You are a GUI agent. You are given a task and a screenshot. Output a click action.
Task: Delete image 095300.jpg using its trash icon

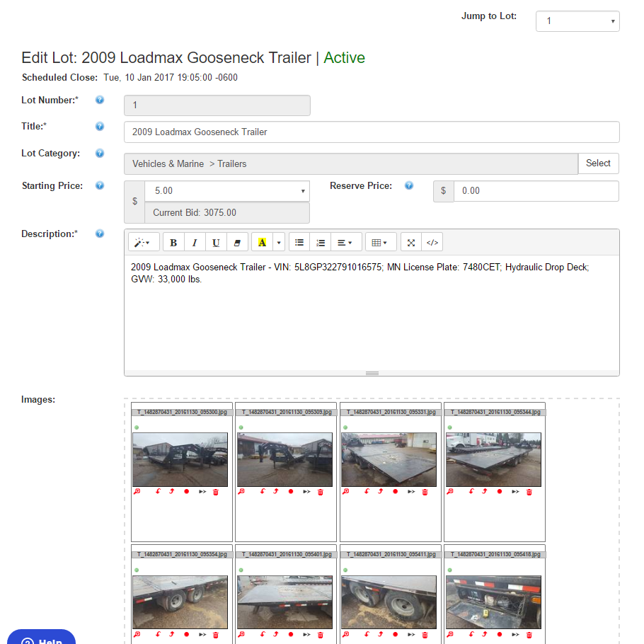(x=216, y=492)
